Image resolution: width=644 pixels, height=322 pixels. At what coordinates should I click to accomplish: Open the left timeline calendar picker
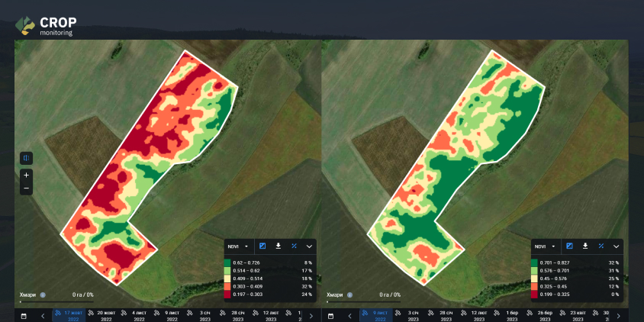(24, 316)
